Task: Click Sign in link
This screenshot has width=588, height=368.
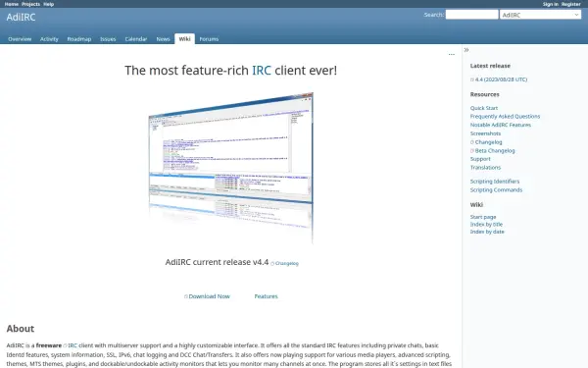Action: click(550, 4)
